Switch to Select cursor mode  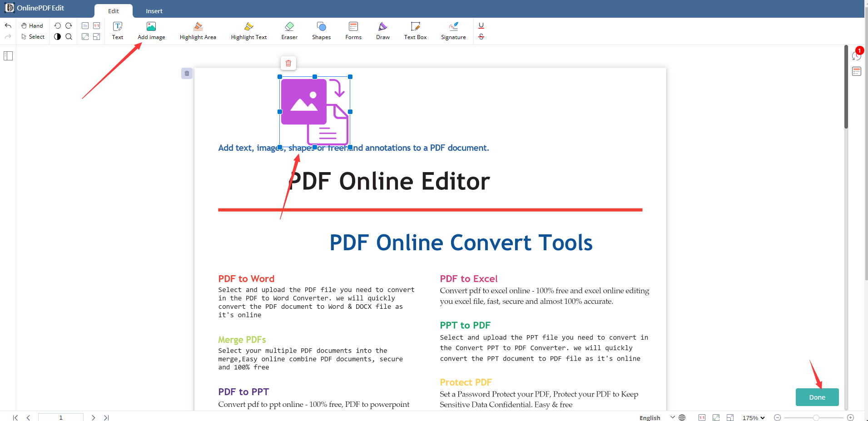tap(33, 37)
